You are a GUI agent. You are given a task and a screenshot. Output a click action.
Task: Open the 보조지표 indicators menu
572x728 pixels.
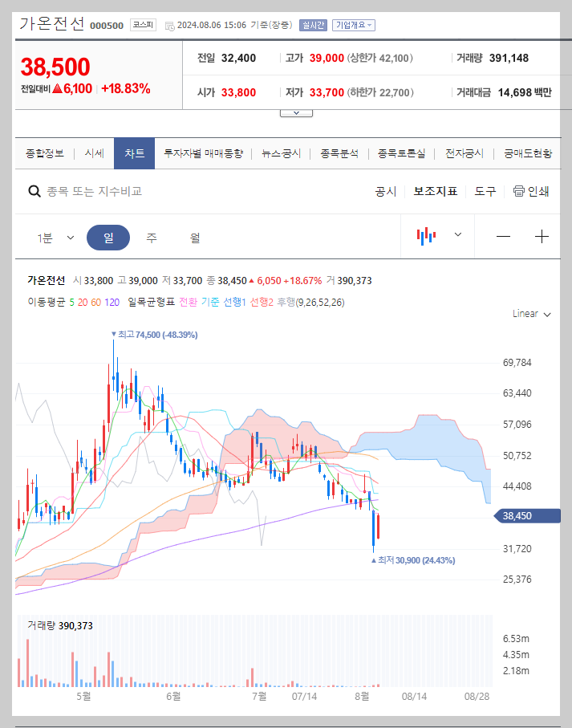coord(436,191)
